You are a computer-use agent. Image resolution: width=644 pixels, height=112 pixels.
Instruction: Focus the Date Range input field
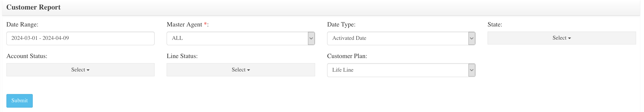(80, 38)
